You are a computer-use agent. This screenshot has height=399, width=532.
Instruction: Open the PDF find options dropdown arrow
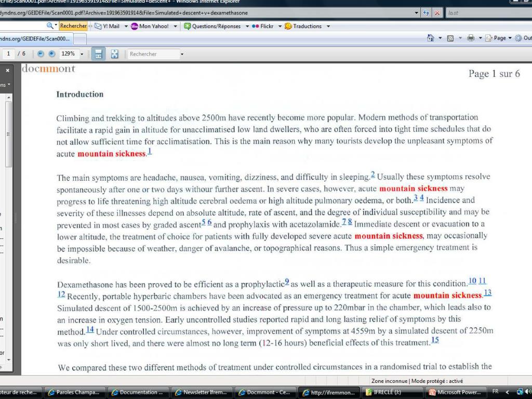point(182,54)
